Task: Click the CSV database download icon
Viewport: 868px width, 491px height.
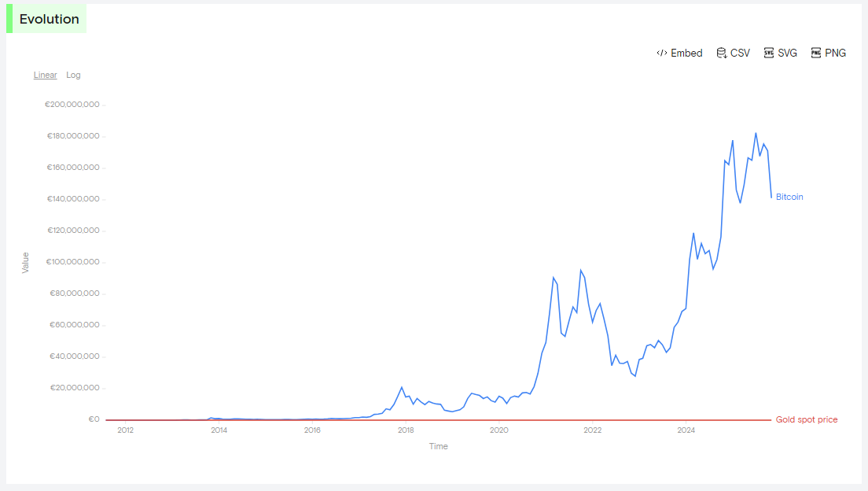Action: [x=721, y=54]
